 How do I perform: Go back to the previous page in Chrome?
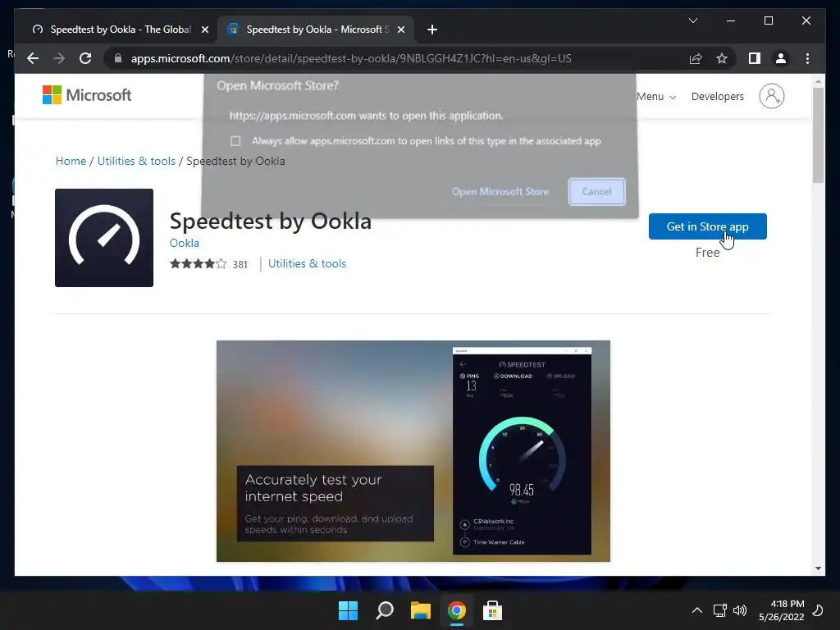33,58
